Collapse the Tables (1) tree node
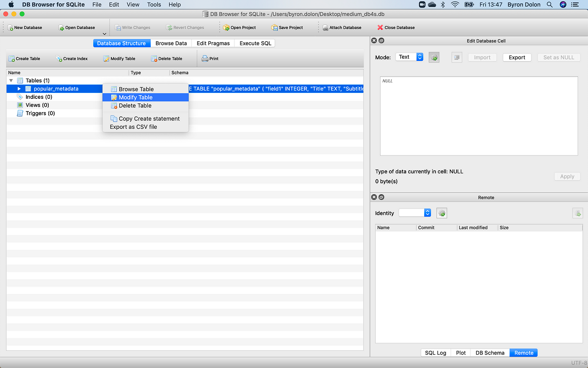 pos(11,81)
